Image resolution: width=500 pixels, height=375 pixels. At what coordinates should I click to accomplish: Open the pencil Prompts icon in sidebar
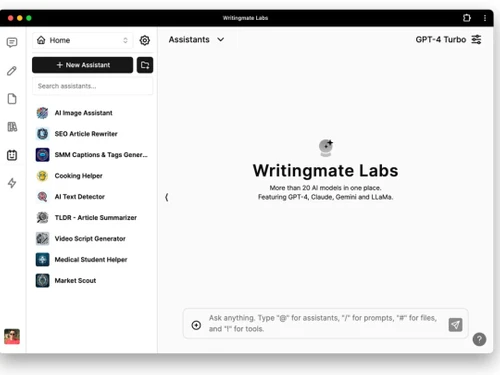(12, 71)
